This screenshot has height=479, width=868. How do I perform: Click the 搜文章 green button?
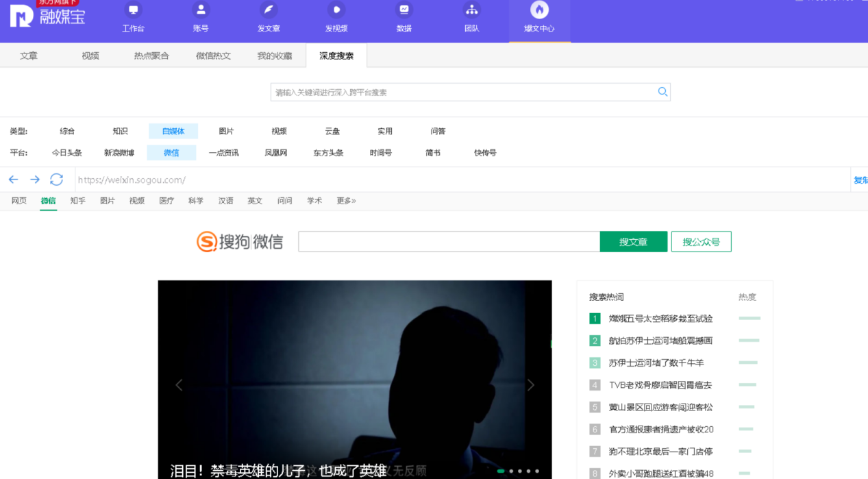click(634, 241)
